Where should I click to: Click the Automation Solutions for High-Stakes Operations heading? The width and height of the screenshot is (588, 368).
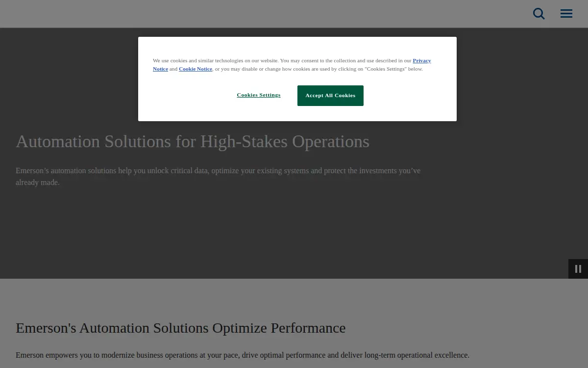tap(193, 141)
